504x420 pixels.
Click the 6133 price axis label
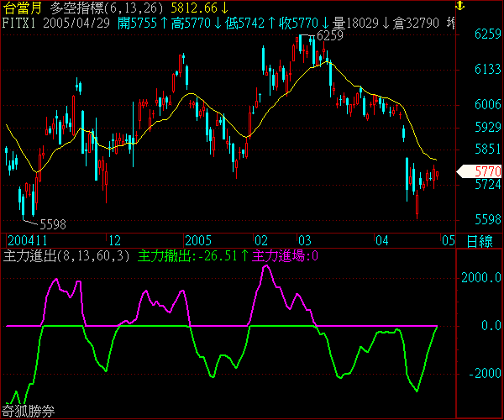coord(486,70)
